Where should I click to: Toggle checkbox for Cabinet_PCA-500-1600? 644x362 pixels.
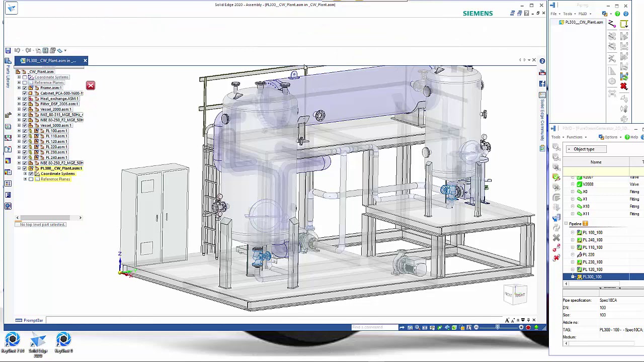click(x=25, y=93)
